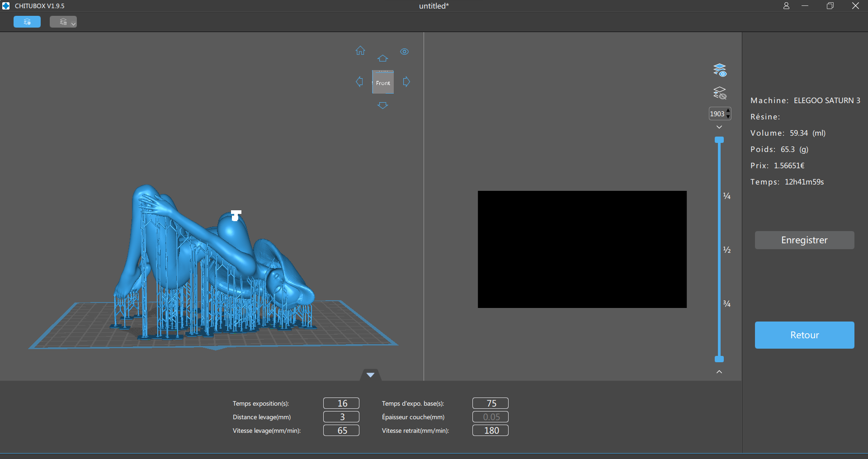Open the gray toolbar dropdown button
Screen dimensions: 868x459
pyautogui.click(x=63, y=22)
